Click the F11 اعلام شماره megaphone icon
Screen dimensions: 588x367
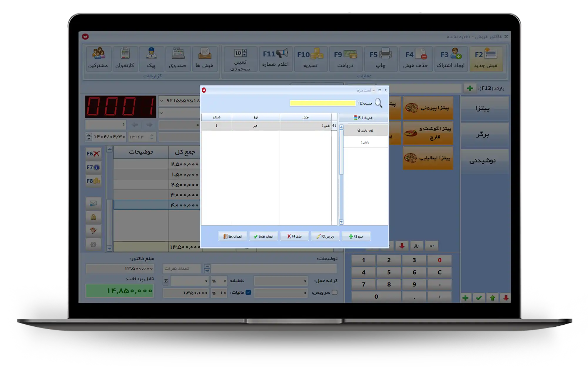(x=275, y=59)
